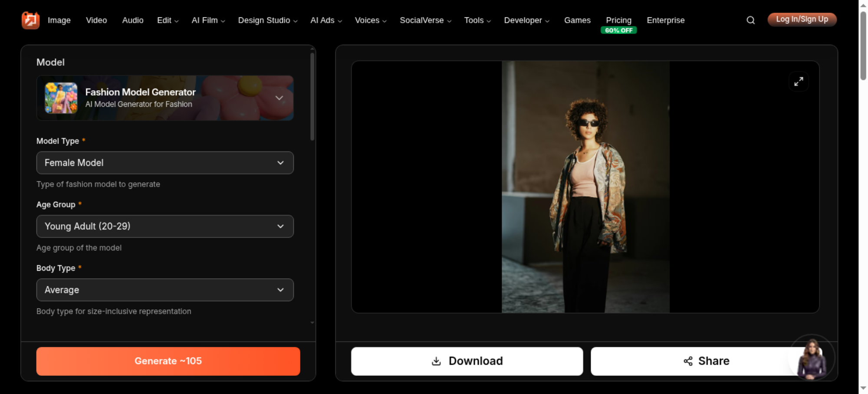Download the generated image
This screenshot has height=394, width=868.
pyautogui.click(x=467, y=361)
